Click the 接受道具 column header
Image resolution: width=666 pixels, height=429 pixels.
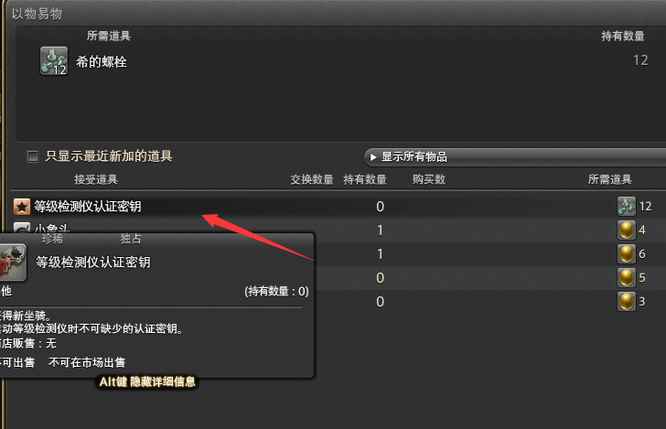[96, 179]
